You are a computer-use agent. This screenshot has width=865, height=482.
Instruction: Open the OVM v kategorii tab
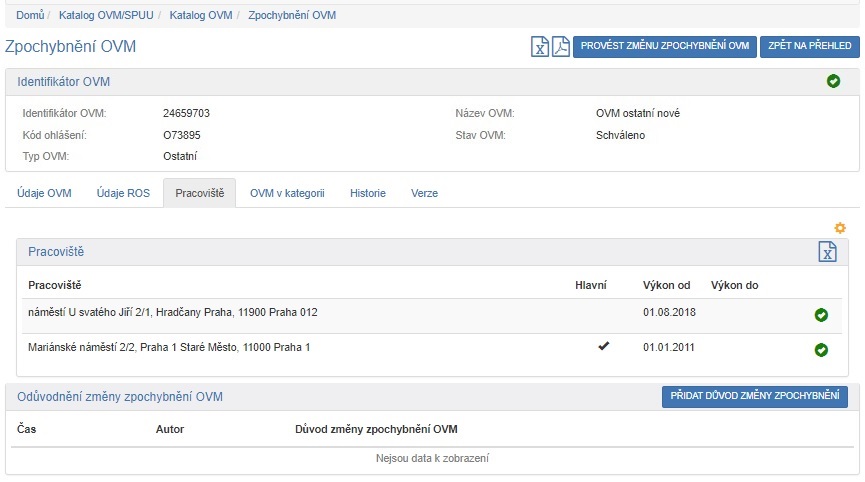click(x=287, y=194)
